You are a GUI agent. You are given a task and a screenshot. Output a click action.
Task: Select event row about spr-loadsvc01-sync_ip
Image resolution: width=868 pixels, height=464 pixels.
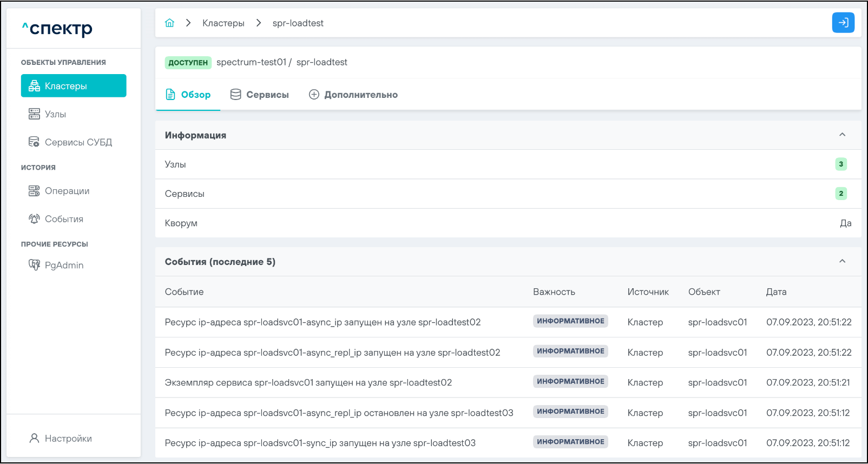320,443
